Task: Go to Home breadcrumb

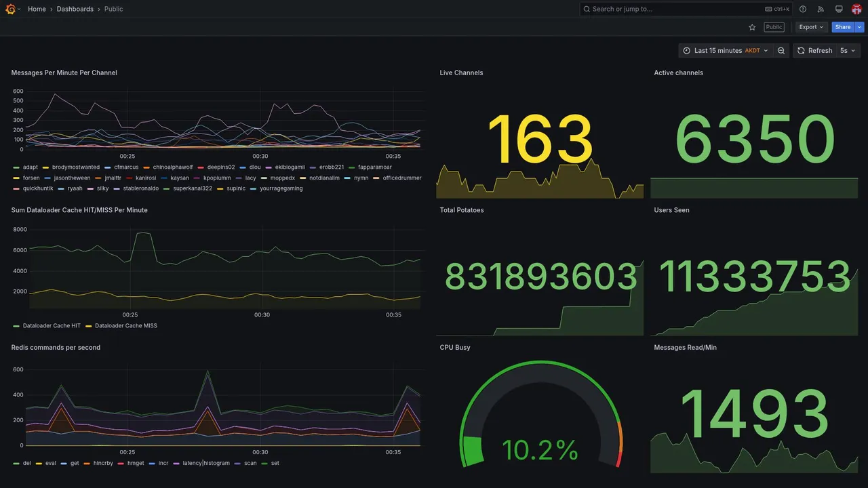Action: [x=37, y=9]
